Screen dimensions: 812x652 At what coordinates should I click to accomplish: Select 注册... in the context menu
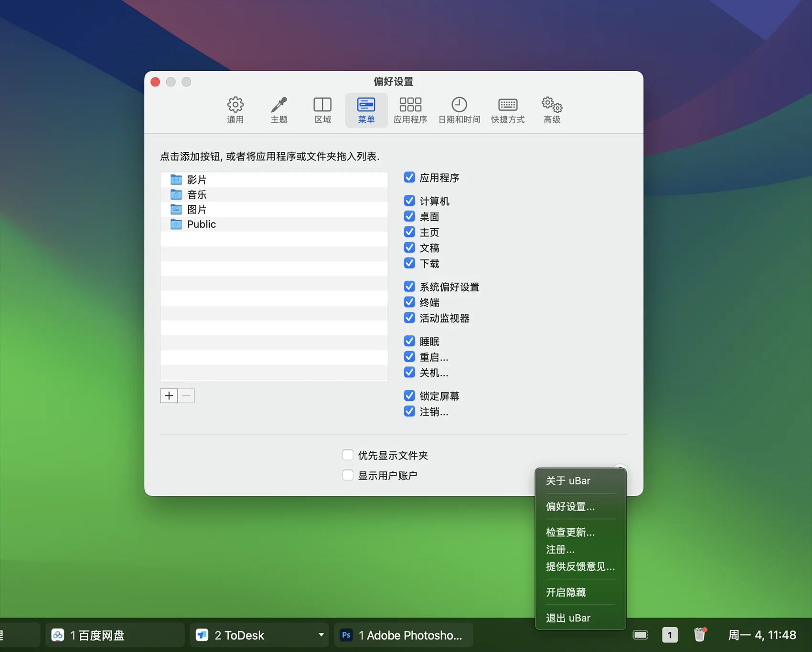580,549
